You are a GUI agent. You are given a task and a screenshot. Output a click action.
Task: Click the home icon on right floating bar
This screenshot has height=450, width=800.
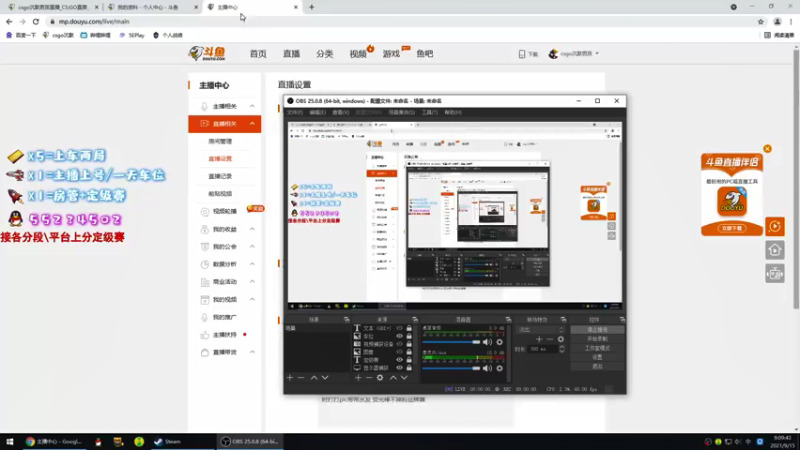click(x=774, y=250)
